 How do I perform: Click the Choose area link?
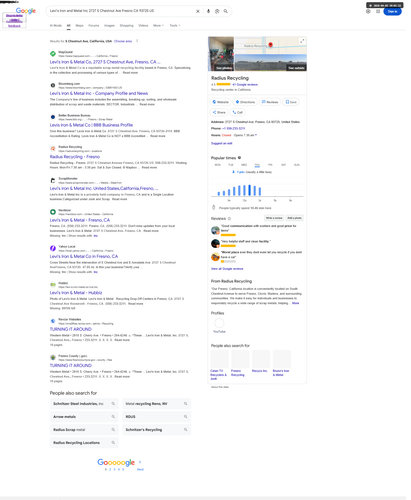point(123,41)
